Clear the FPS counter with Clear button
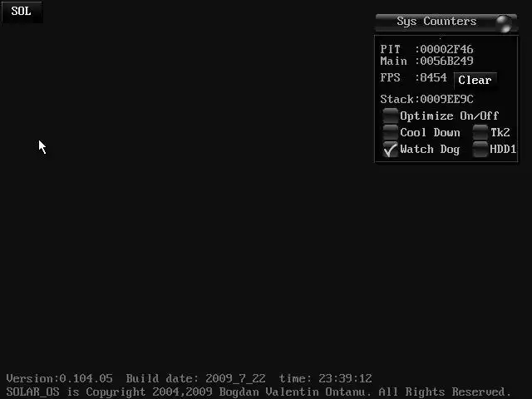This screenshot has width=532, height=399. (475, 80)
